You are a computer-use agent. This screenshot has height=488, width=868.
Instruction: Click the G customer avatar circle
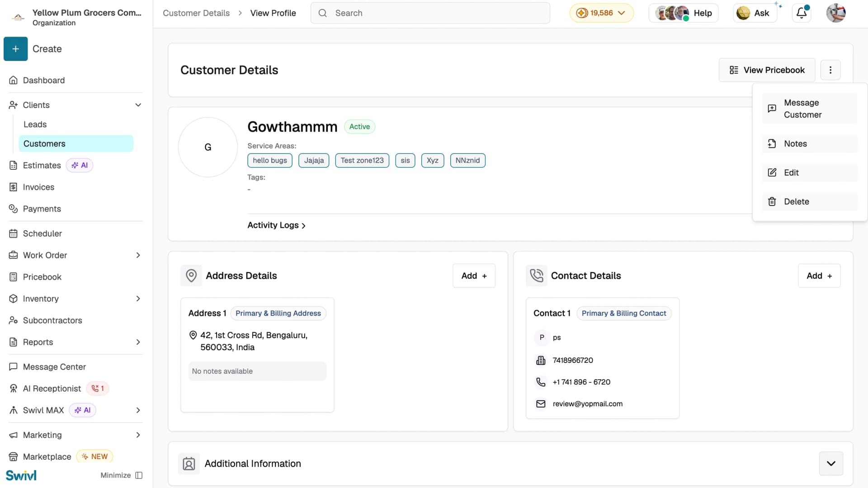208,147
